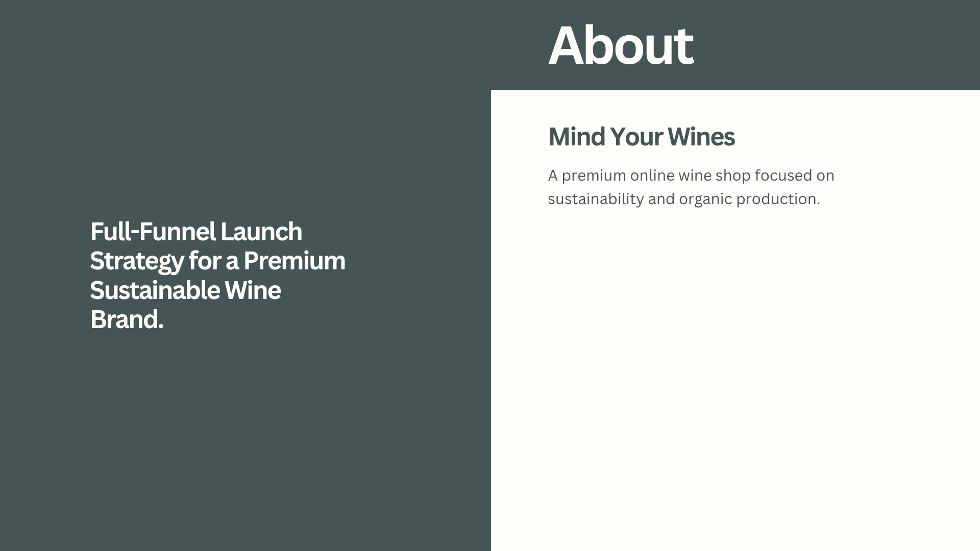Click the word "Full-Funnel" in left heading
The width and height of the screenshot is (980, 551).
(152, 232)
